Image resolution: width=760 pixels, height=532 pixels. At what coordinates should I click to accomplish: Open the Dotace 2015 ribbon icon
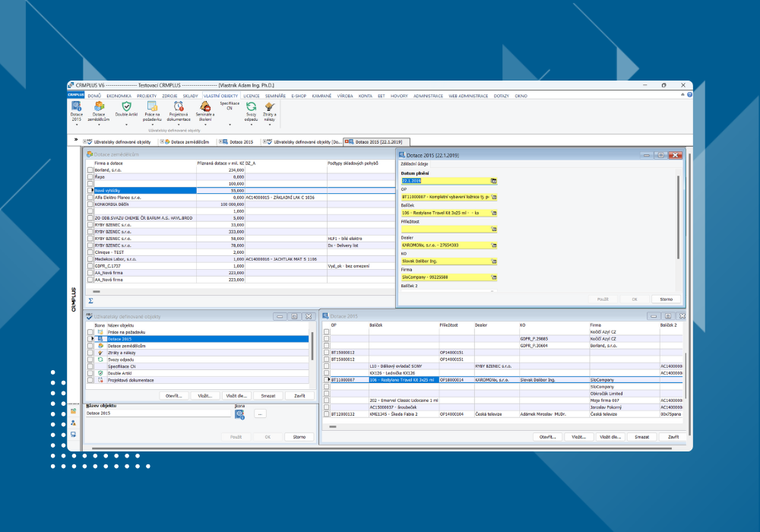point(77,106)
